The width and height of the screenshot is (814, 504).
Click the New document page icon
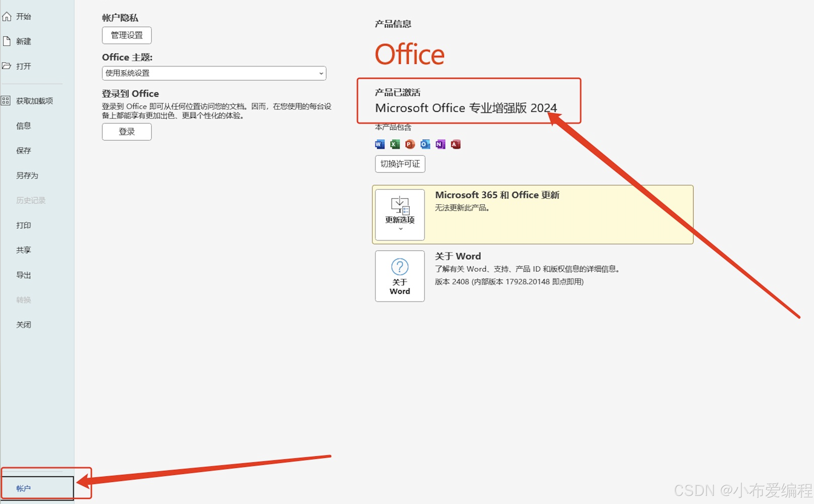click(x=7, y=41)
